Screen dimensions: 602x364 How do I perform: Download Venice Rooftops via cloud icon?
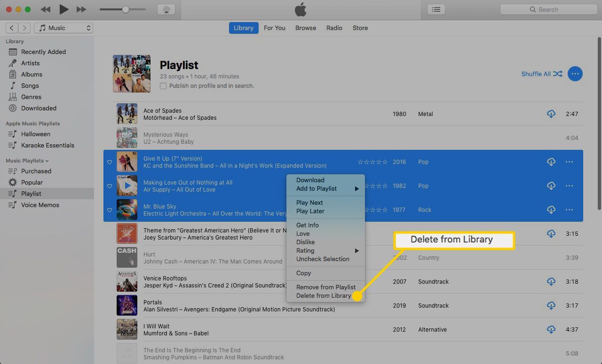pos(551,281)
